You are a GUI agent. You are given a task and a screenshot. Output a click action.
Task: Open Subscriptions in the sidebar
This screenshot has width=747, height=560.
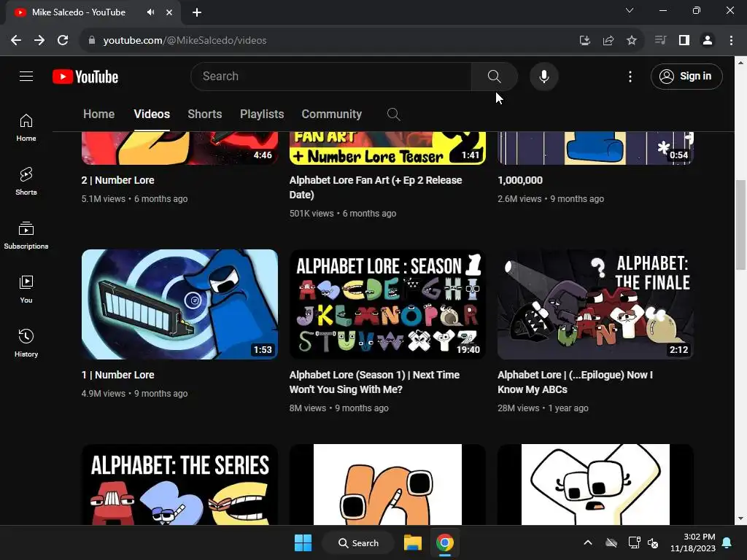[26, 236]
